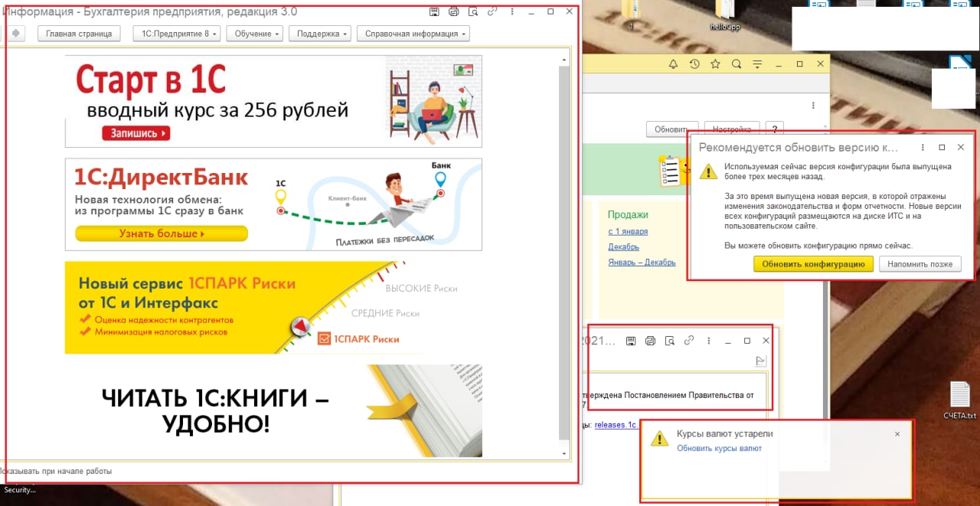Open three-dot menu in Информация window title
The height and width of the screenshot is (506, 980).
tap(512, 11)
